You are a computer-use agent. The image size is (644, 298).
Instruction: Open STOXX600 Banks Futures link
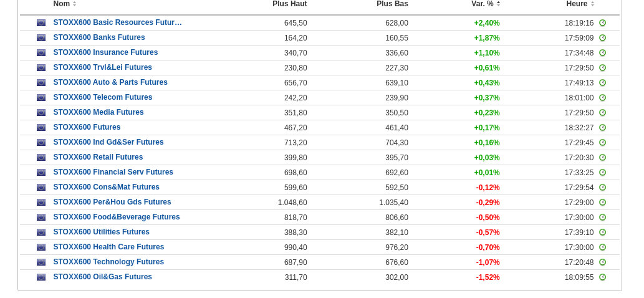pyautogui.click(x=99, y=37)
